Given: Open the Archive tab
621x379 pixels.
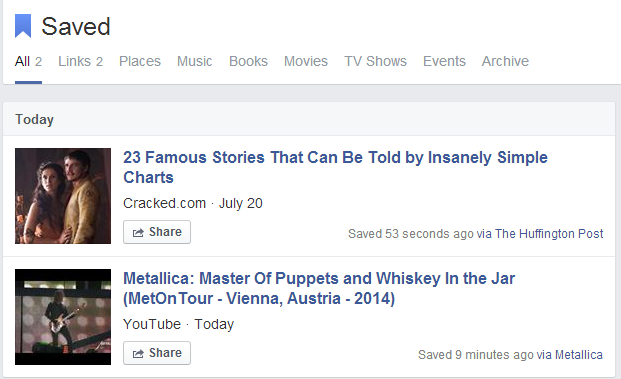Looking at the screenshot, I should 505,61.
